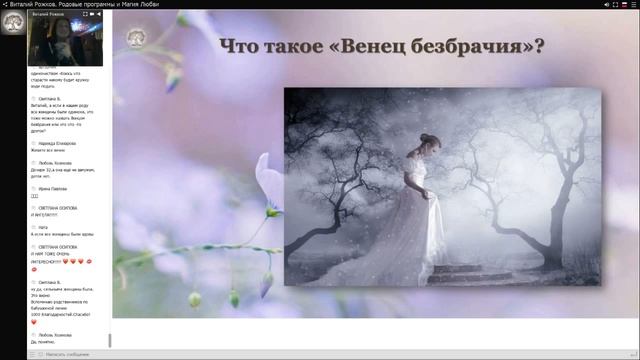Click the presenter webcam video
The image size is (640, 360).
tap(65, 38)
